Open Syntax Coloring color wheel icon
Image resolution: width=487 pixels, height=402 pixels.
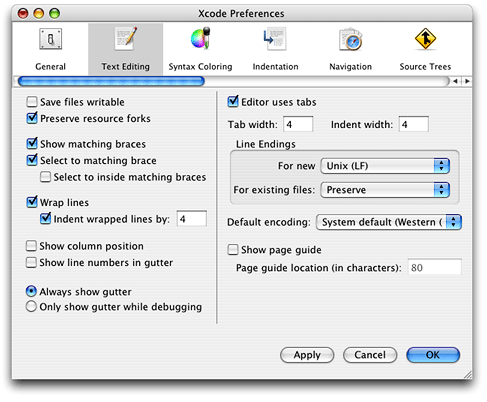pos(200,38)
